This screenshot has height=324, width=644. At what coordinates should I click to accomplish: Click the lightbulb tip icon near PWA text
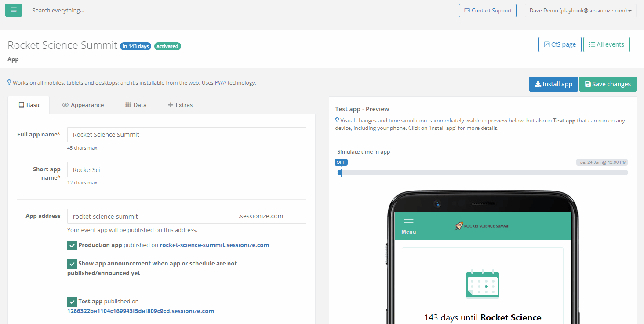(x=10, y=82)
